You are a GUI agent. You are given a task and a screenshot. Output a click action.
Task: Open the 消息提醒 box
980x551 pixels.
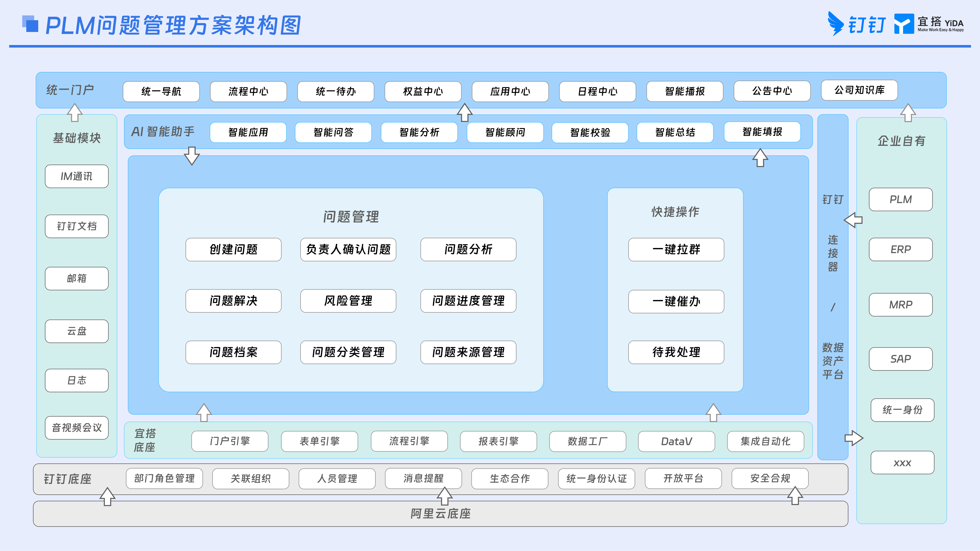[x=423, y=478]
